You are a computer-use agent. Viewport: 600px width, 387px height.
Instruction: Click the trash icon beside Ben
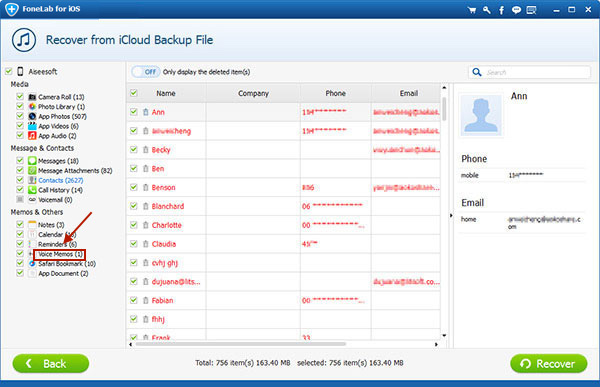(145, 168)
